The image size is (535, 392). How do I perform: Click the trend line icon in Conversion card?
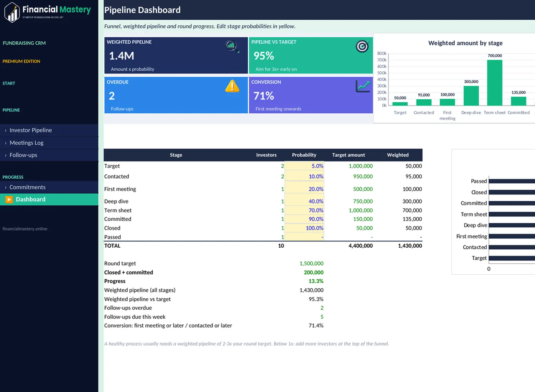tap(363, 86)
